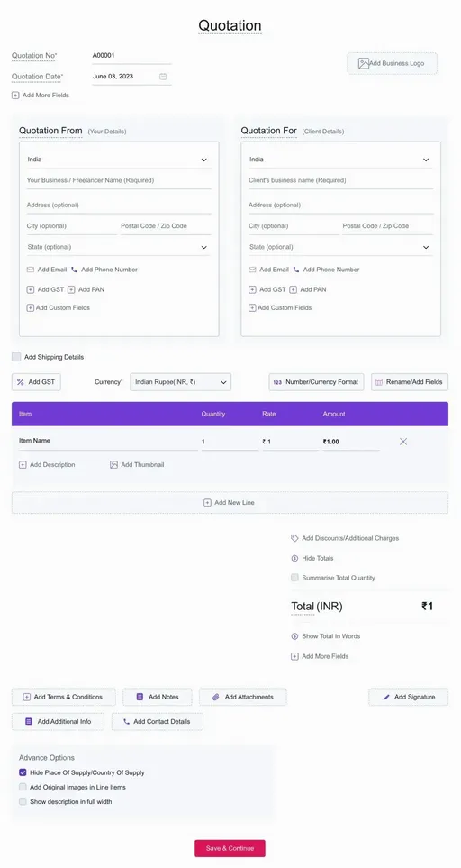Image resolution: width=461 pixels, height=868 pixels.
Task: Click the Add New Line button
Action: click(230, 503)
